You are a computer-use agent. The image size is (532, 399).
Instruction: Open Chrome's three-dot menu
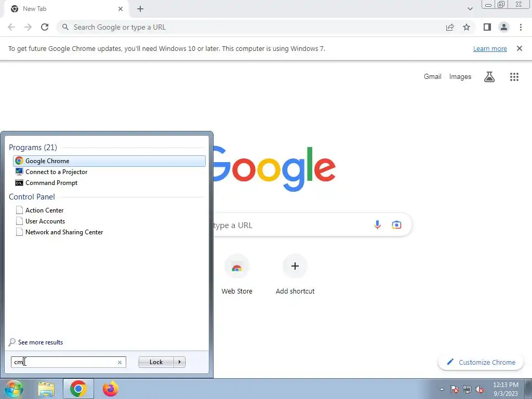[x=521, y=27]
